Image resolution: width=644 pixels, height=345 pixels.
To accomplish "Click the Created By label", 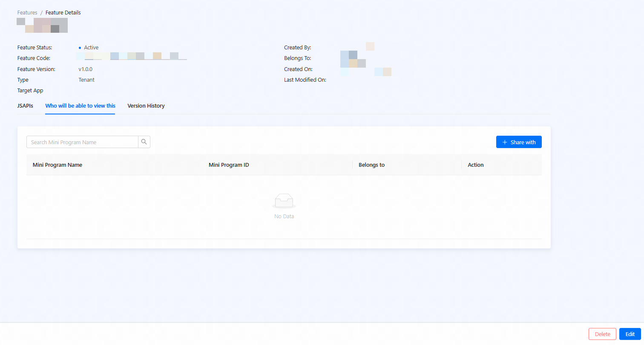I will click(298, 48).
